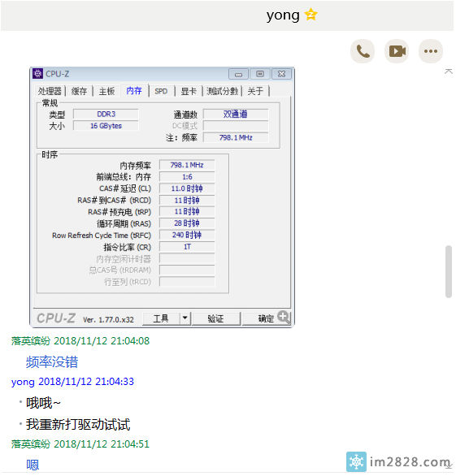Click the message 嗯
Screen dimensions: 456x476
click(x=33, y=465)
